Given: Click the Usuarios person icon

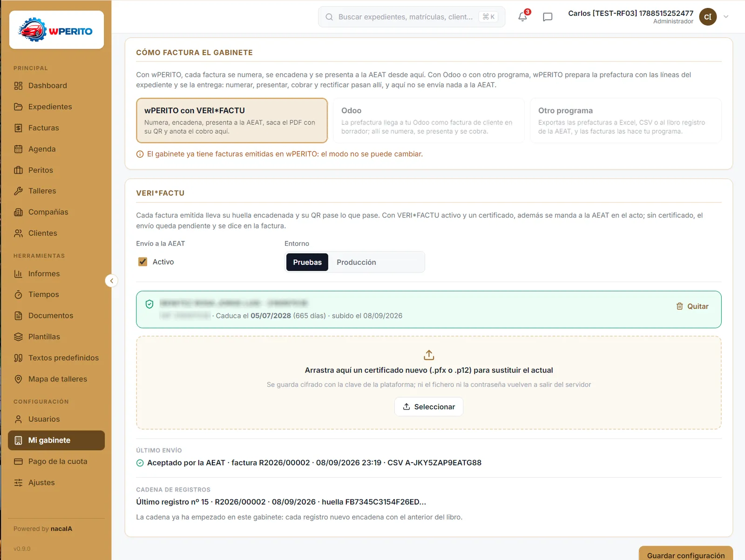Looking at the screenshot, I should click(18, 419).
